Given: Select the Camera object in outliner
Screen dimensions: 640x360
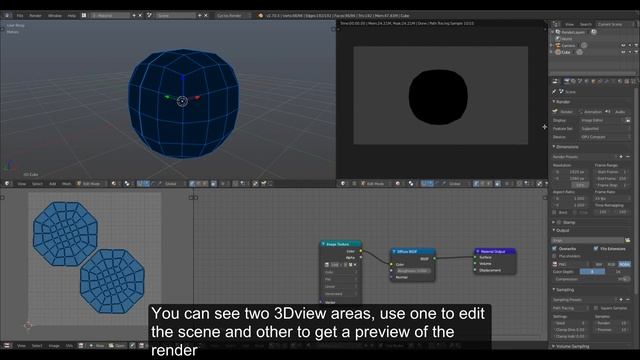Looking at the screenshot, I should (x=568, y=45).
